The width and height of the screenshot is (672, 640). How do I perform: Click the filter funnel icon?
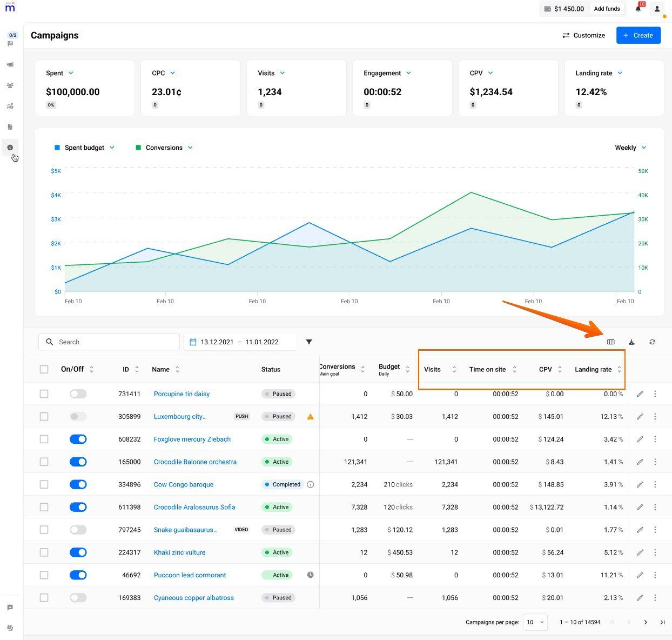pos(309,342)
